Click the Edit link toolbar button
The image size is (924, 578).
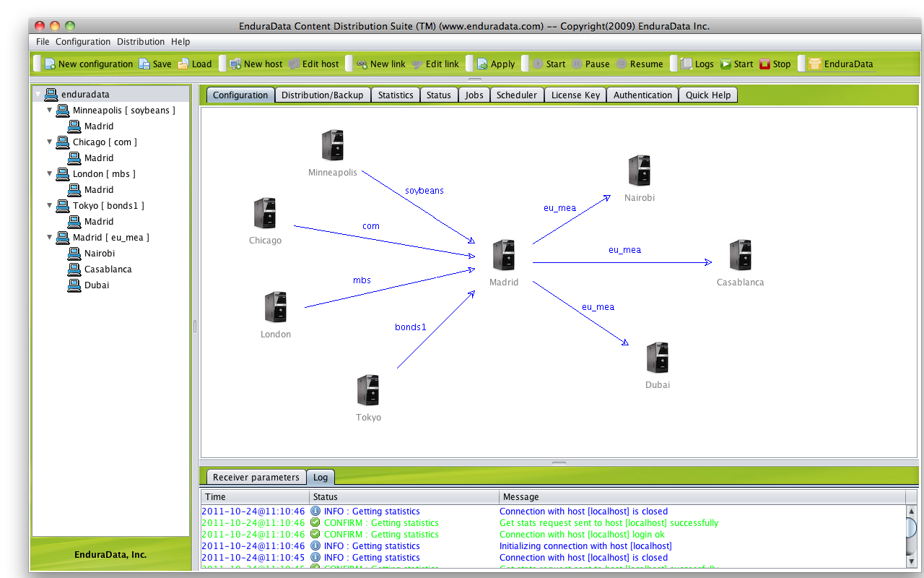click(x=435, y=64)
